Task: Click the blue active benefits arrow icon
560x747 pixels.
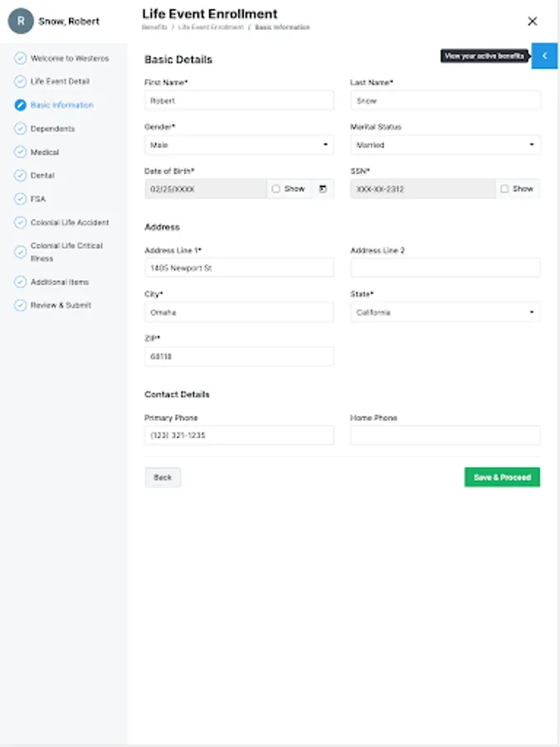Action: pos(544,56)
